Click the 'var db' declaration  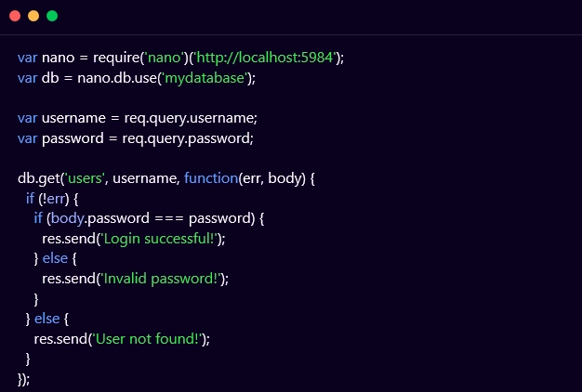pyautogui.click(x=38, y=78)
